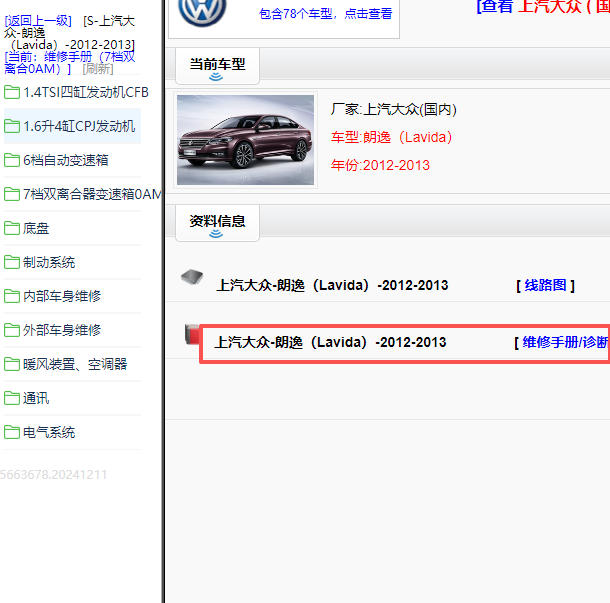This screenshot has height=603, width=610.
Task: Click the Lavida car thumbnail image
Action: [245, 140]
